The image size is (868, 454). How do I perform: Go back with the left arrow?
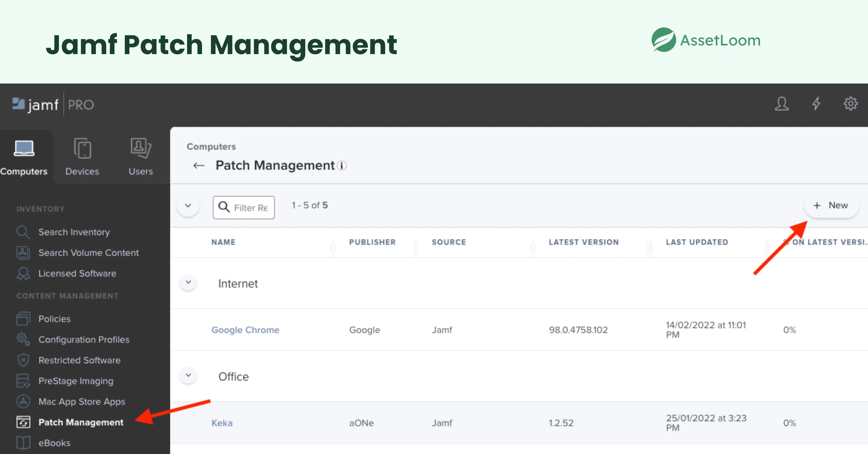(x=199, y=165)
